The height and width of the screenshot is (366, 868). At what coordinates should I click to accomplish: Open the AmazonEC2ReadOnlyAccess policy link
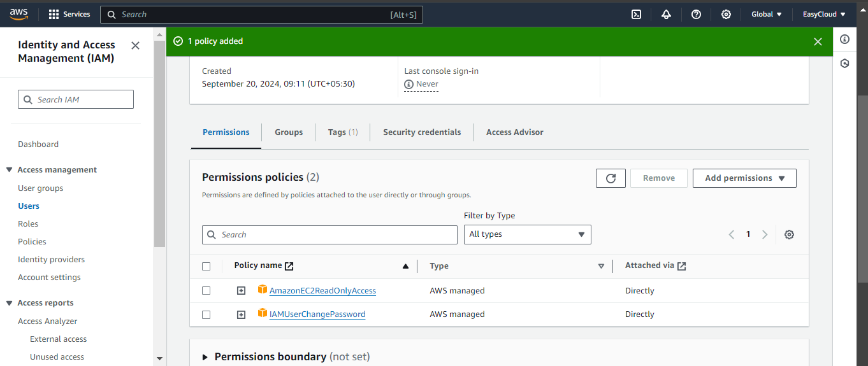[322, 291]
